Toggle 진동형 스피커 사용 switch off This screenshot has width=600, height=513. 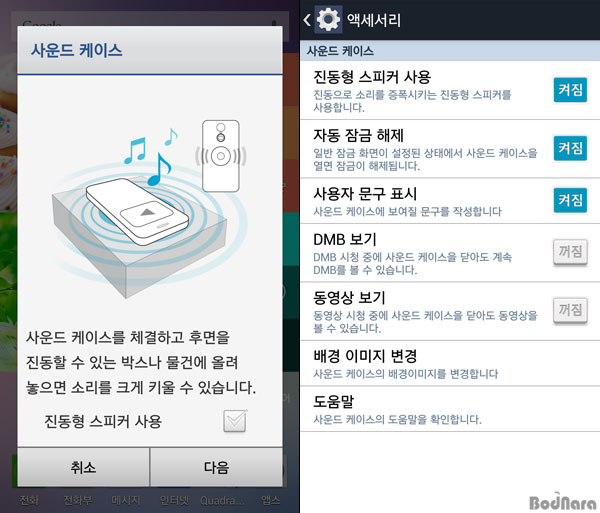pos(570,90)
